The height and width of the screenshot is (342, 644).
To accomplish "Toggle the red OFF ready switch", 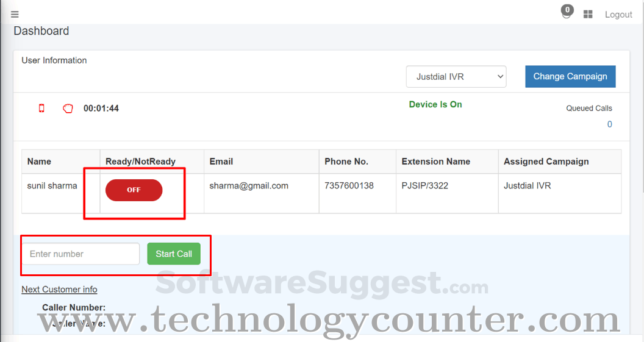I will pyautogui.click(x=134, y=190).
